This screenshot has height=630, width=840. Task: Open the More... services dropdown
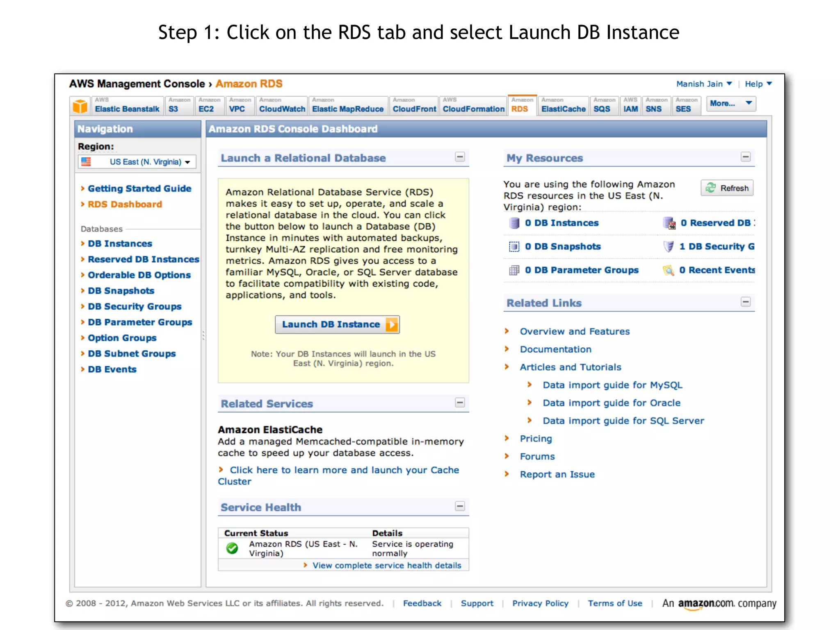tap(731, 104)
